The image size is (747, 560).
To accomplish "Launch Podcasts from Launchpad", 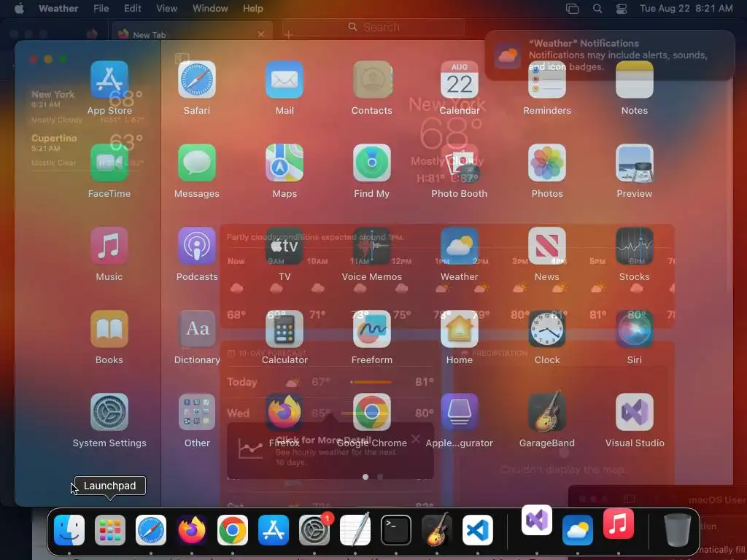I will (x=197, y=246).
